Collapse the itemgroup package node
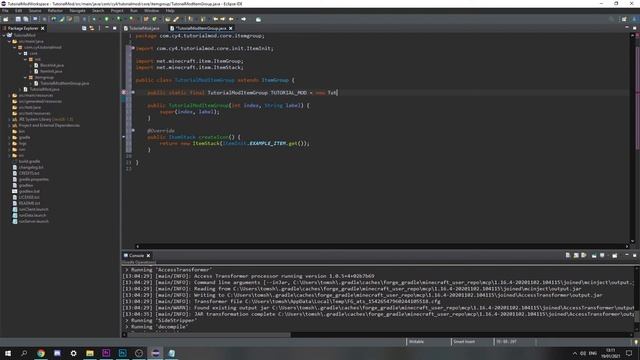This screenshot has width=640, height=360. tap(25, 78)
